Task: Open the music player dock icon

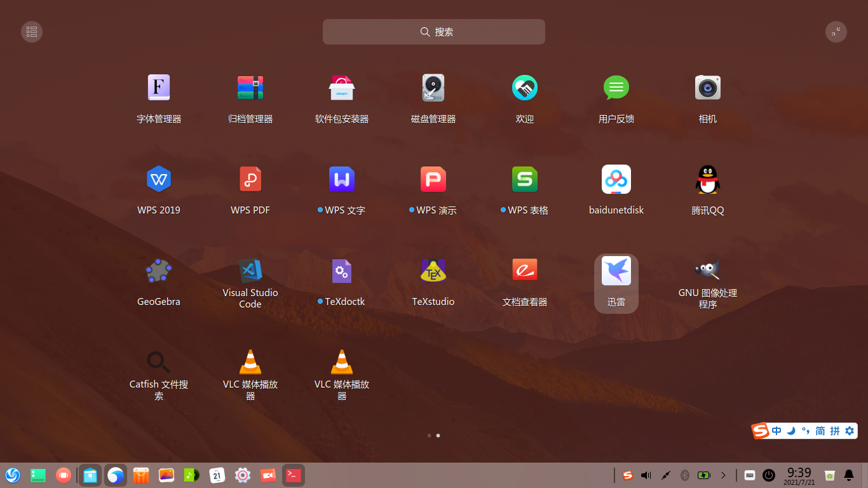Action: (x=192, y=475)
